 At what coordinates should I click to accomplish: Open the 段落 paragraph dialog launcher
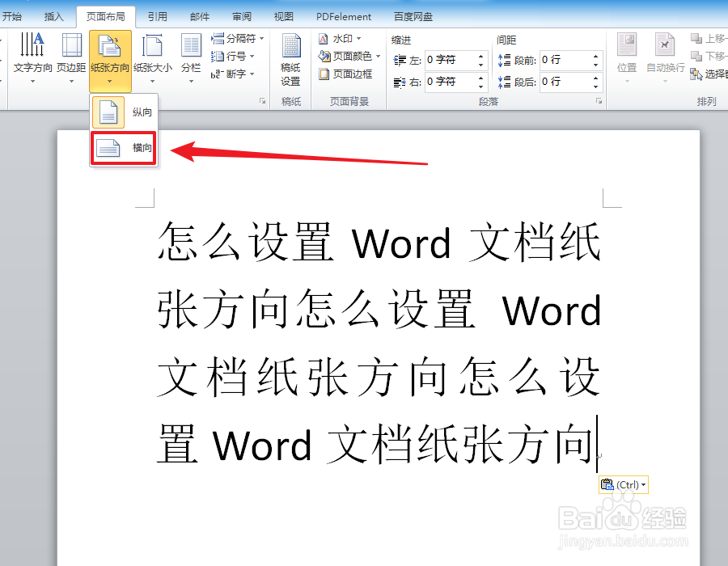[599, 101]
